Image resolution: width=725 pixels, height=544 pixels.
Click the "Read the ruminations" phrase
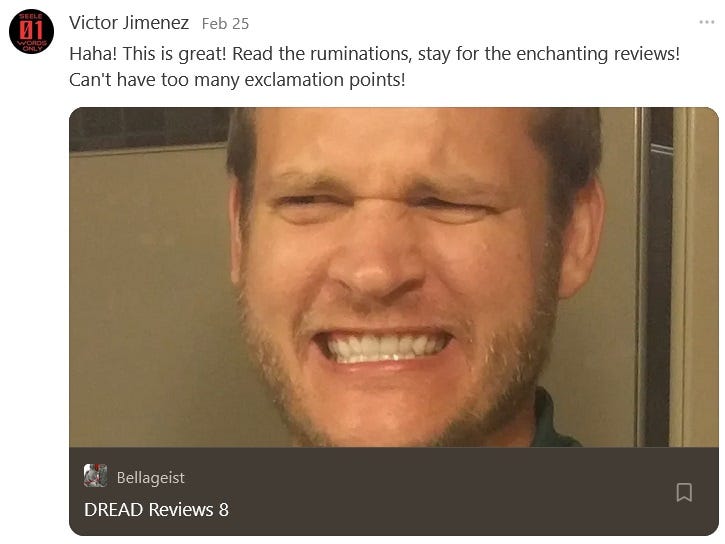pyautogui.click(x=321, y=54)
